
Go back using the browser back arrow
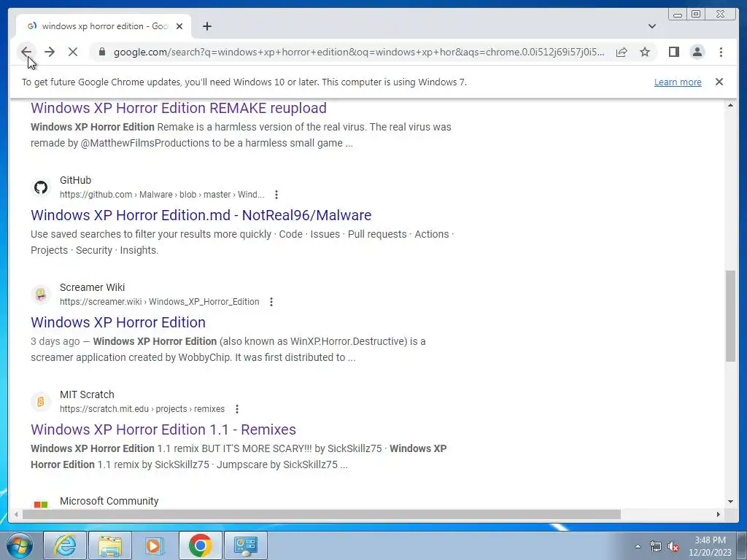[26, 52]
